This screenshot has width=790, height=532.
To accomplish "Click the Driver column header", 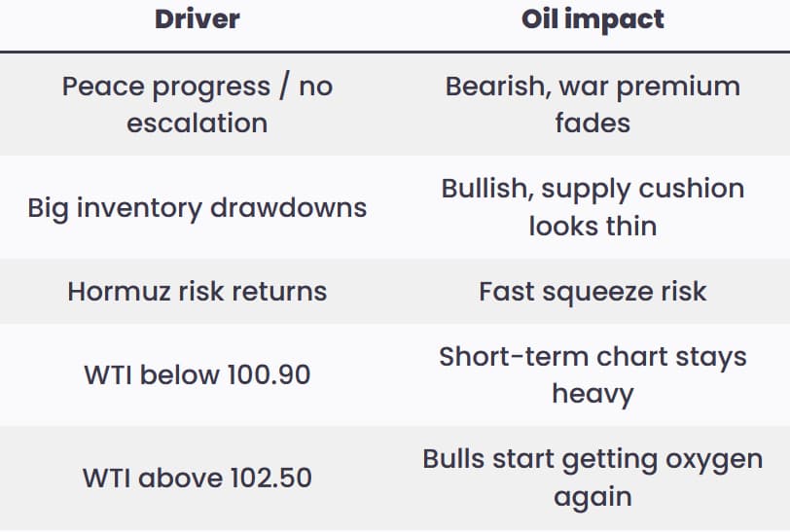I will coord(197,19).
